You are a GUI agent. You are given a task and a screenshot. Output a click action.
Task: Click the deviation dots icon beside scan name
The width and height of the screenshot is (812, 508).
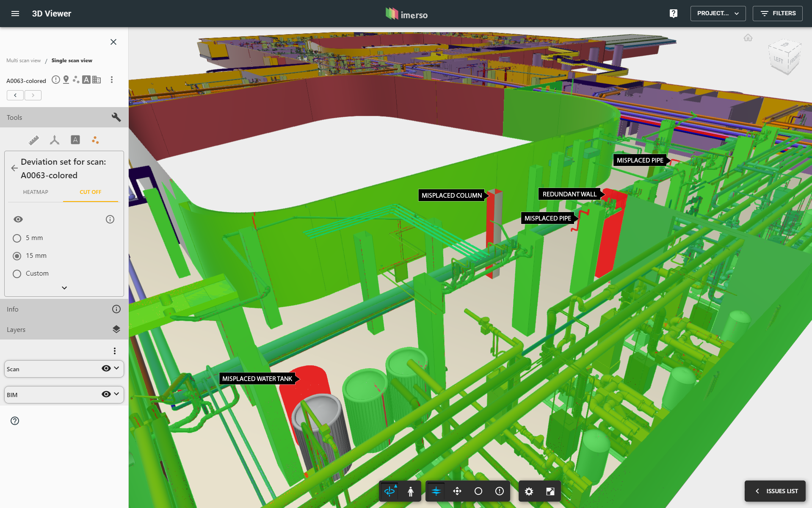click(76, 80)
